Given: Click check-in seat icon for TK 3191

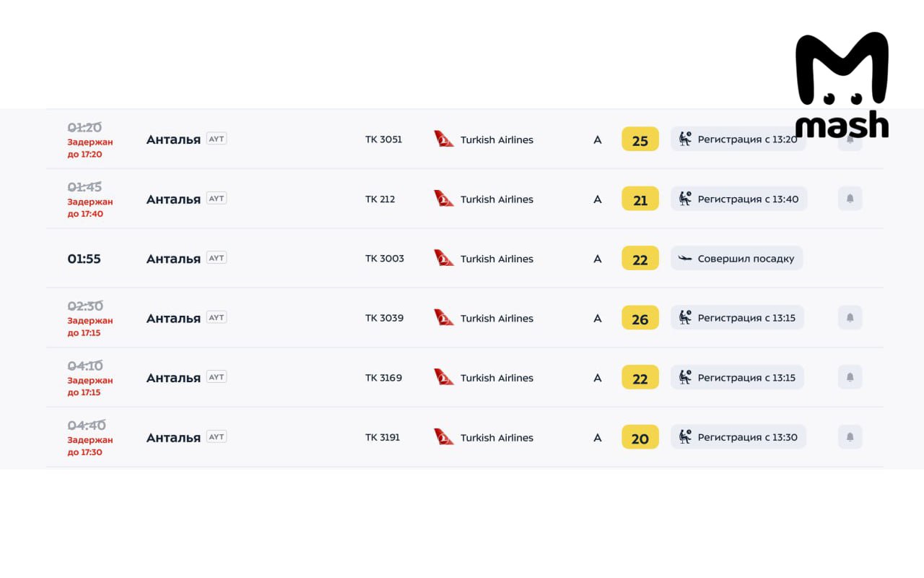Looking at the screenshot, I should coord(685,437).
